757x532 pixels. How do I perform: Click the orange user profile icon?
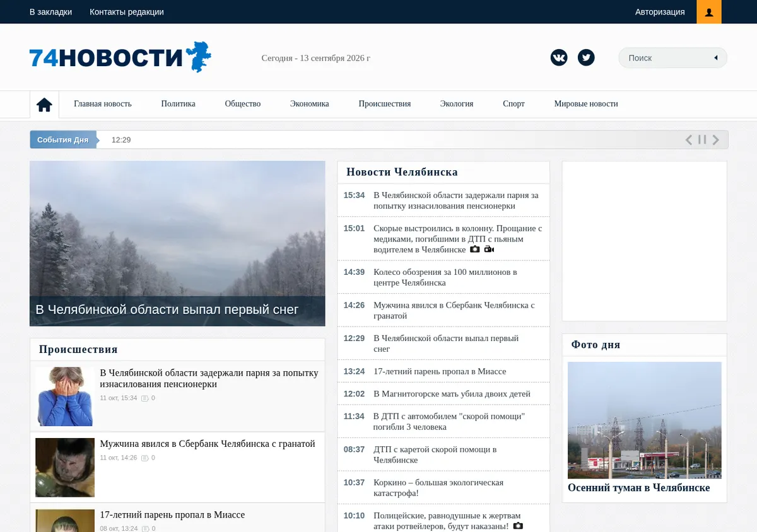click(709, 12)
